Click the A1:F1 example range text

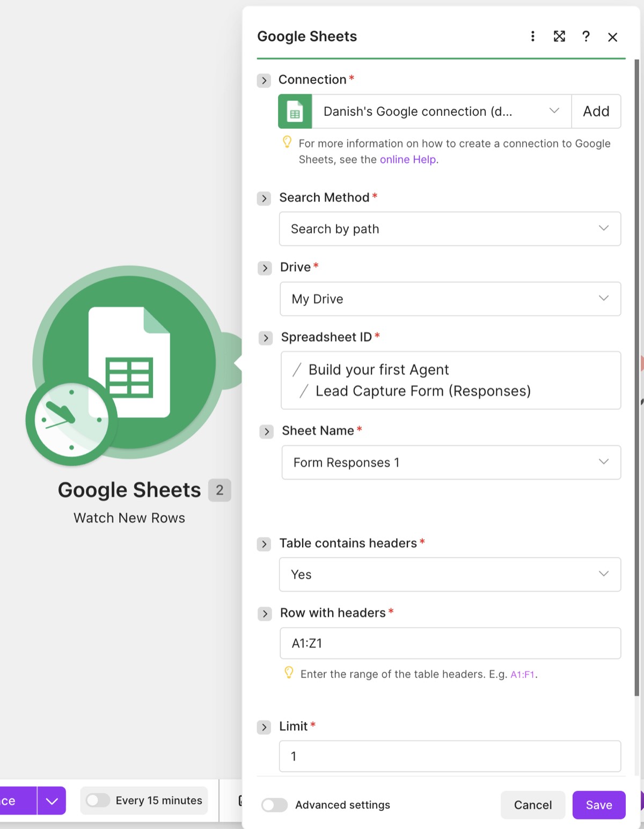pyautogui.click(x=522, y=674)
